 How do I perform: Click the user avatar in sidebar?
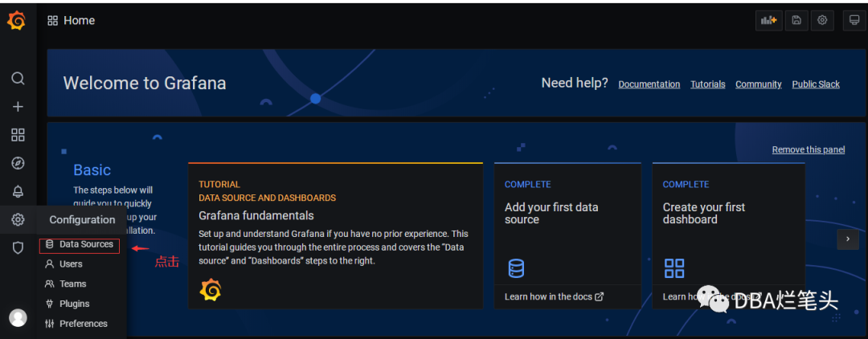[18, 317]
